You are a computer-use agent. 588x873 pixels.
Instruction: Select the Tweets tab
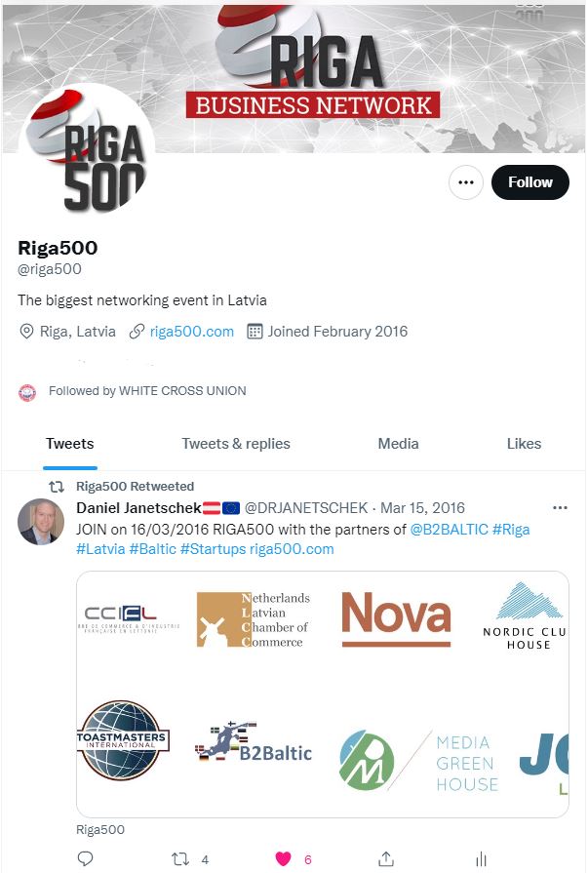click(69, 444)
